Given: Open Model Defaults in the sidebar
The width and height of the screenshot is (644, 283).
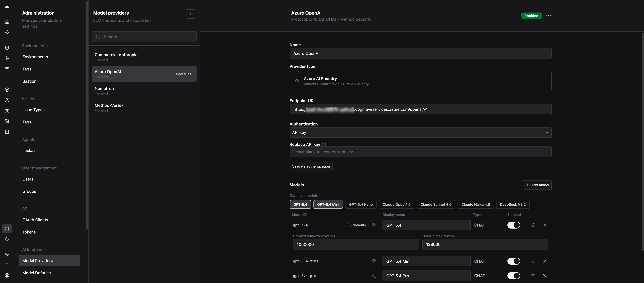Looking at the screenshot, I should click(37, 273).
